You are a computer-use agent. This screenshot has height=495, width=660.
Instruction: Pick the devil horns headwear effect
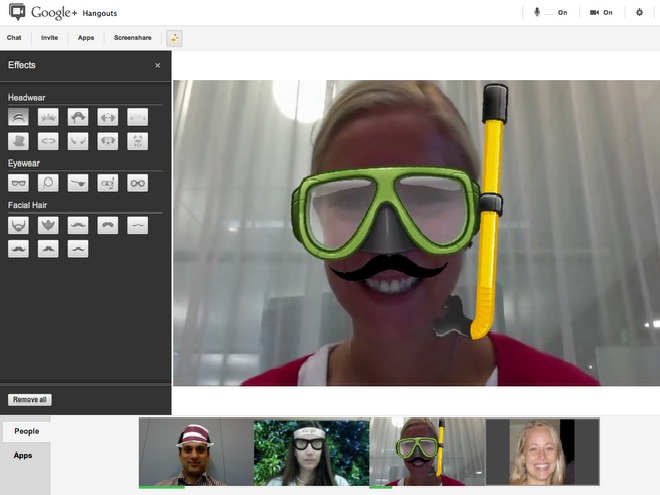78,141
